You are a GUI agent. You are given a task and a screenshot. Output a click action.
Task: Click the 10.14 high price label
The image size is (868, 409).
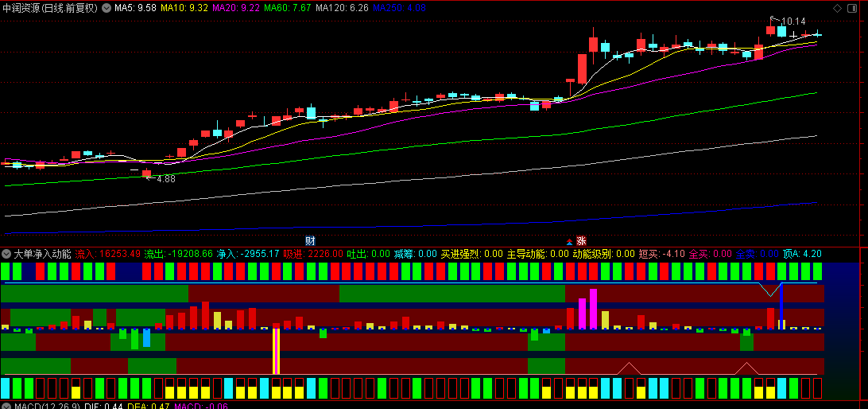[x=794, y=21]
